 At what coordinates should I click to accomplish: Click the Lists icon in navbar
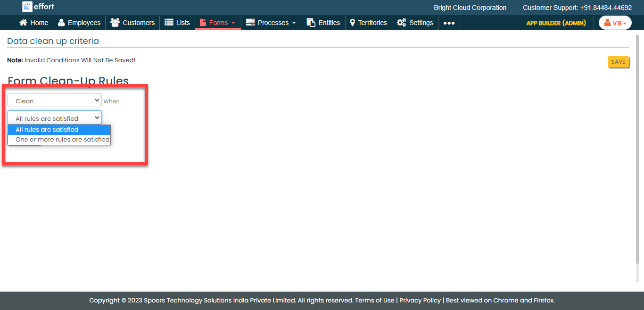point(169,23)
